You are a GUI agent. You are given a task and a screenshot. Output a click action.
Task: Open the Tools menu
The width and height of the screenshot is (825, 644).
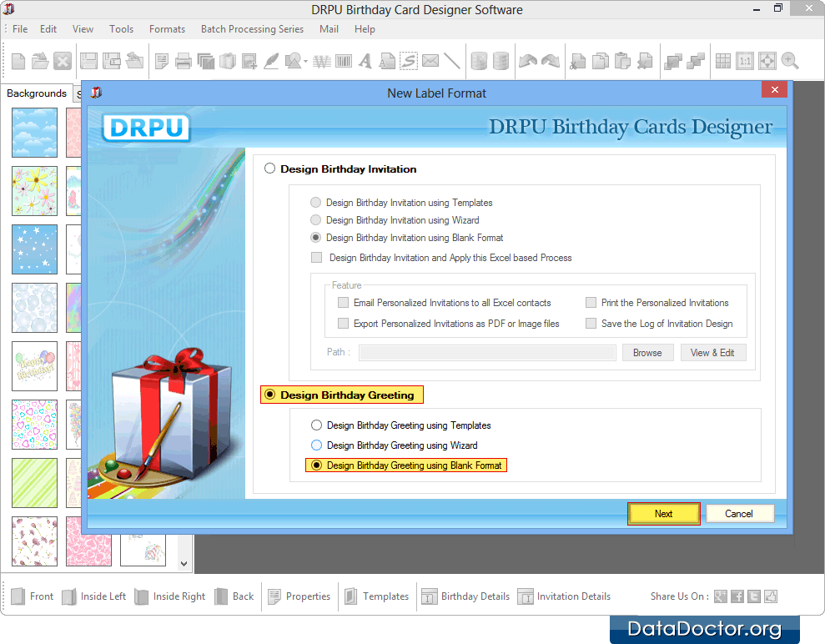tap(121, 29)
